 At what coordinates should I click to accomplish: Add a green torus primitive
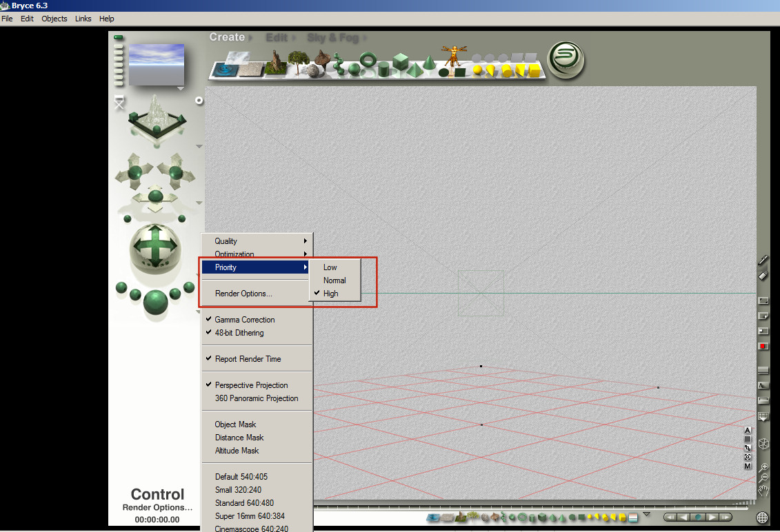tap(368, 60)
